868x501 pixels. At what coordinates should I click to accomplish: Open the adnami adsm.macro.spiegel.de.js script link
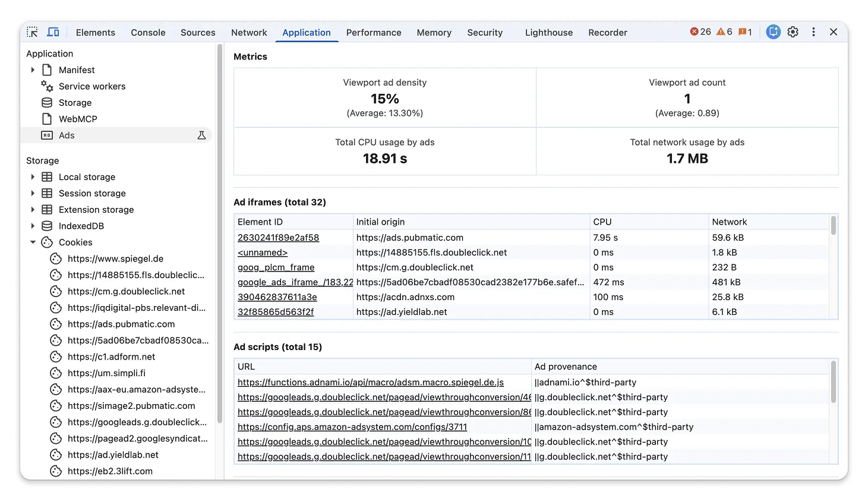click(x=371, y=382)
